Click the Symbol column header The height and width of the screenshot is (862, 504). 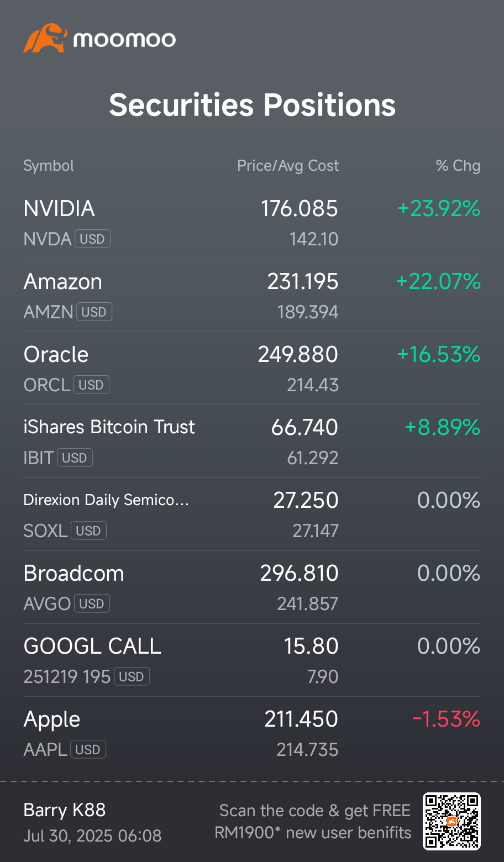(x=49, y=166)
